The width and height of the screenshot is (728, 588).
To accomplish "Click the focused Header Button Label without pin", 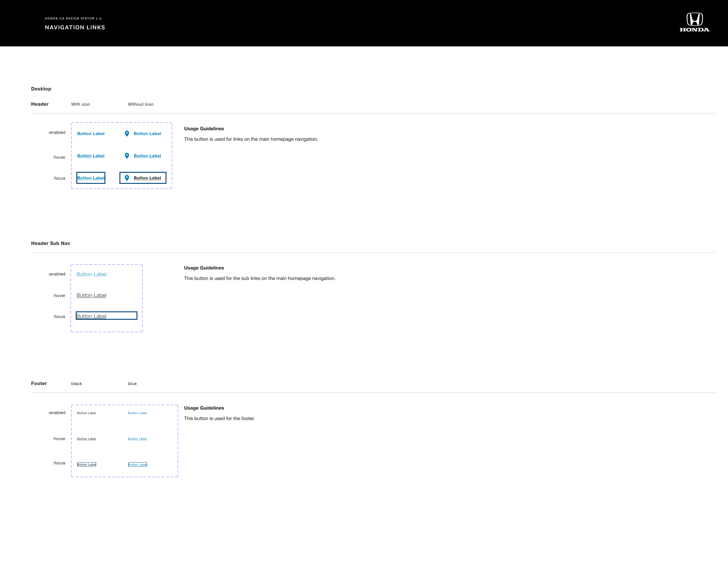I will (91, 178).
